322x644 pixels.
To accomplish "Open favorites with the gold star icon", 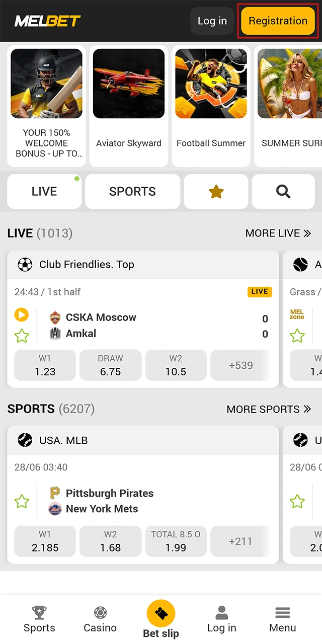I will [x=216, y=191].
